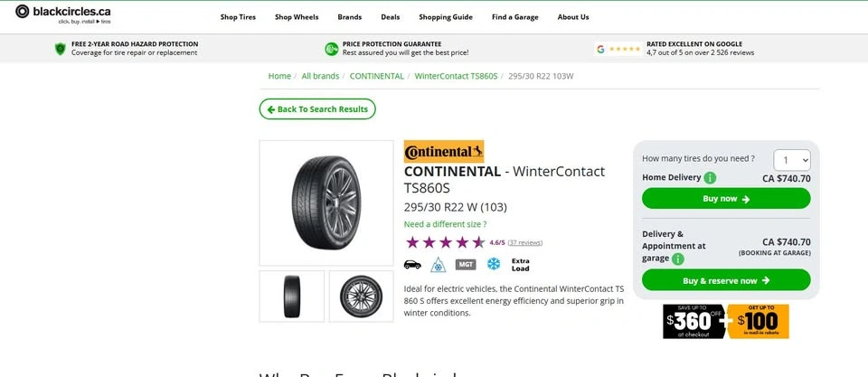Click the price protection guarantee icon
This screenshot has height=377, width=868.
click(x=332, y=49)
